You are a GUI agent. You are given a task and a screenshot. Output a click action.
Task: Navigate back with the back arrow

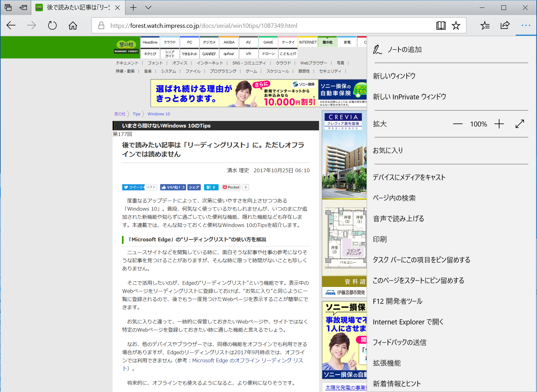tap(11, 25)
